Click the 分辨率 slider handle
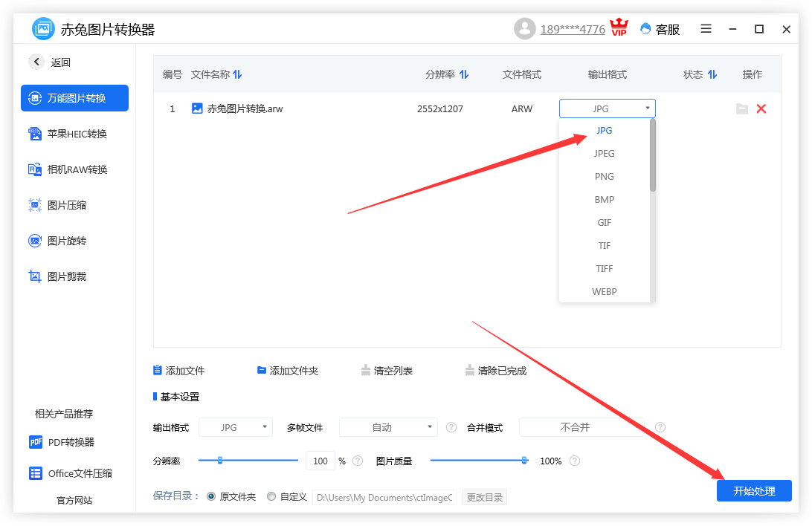This screenshot has width=812, height=526. point(220,461)
